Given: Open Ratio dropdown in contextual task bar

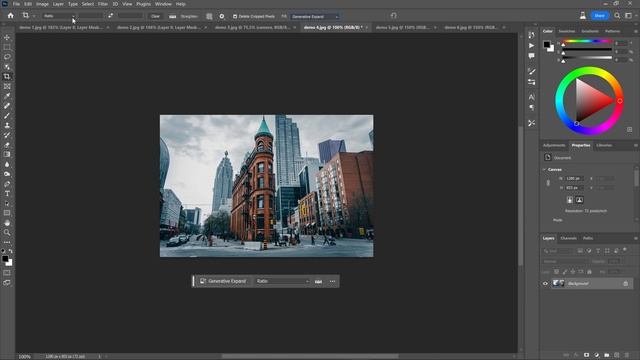Looking at the screenshot, I should point(282,281).
